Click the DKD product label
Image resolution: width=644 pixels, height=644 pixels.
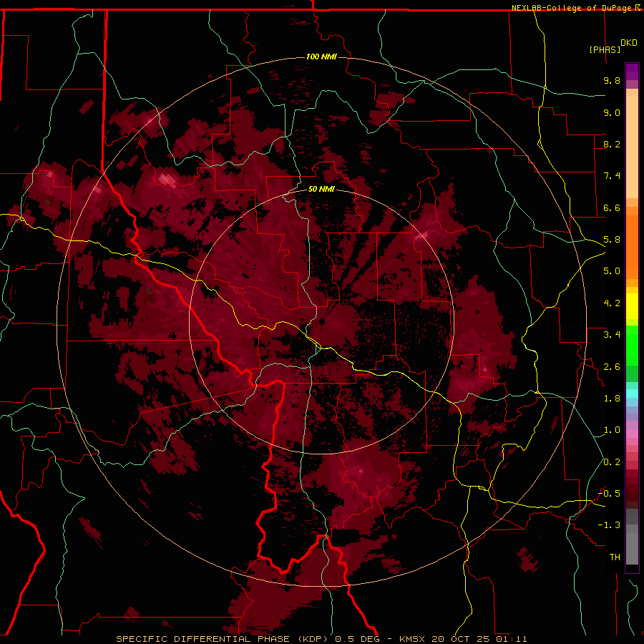click(629, 43)
